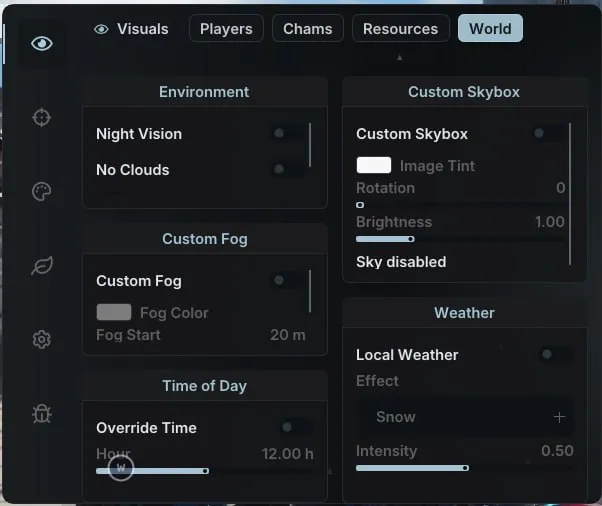Image resolution: width=602 pixels, height=506 pixels.
Task: Open the bug debug sidebar section
Action: tap(41, 413)
